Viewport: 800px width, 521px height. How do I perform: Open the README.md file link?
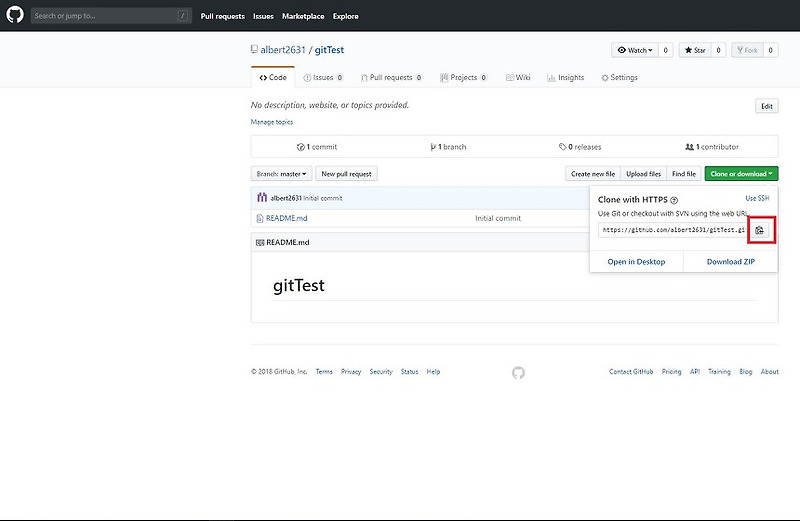click(x=287, y=218)
